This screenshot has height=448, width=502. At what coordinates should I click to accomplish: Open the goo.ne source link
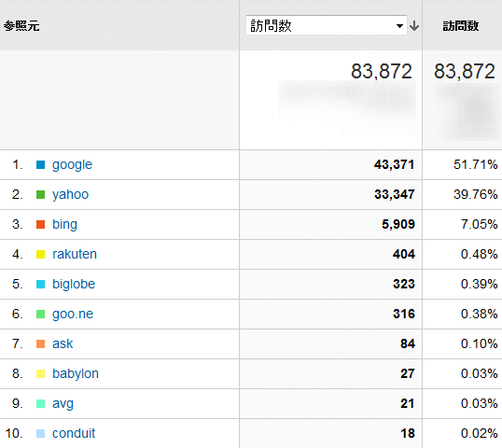73,315
